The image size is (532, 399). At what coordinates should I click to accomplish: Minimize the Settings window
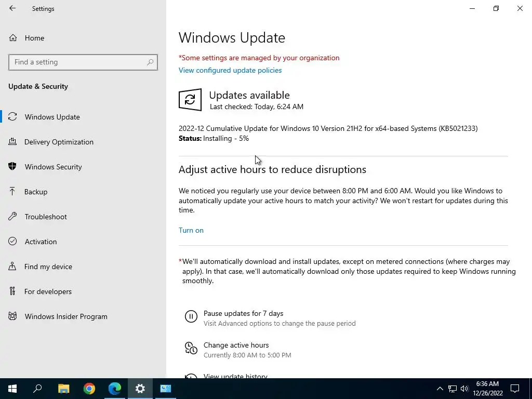472,8
